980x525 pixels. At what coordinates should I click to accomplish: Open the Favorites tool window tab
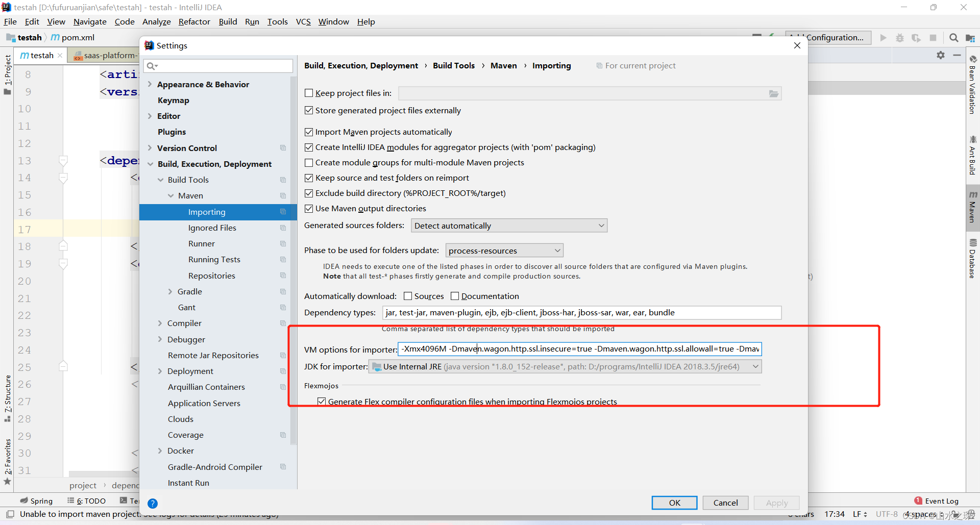pyautogui.click(x=8, y=462)
